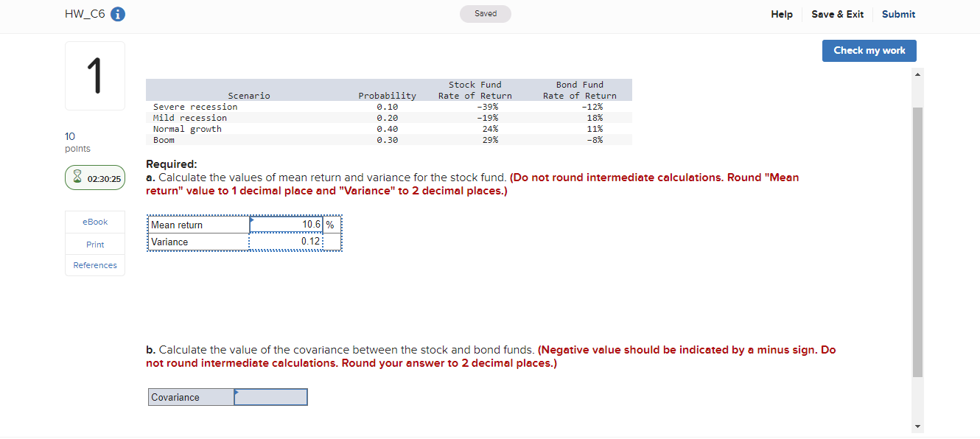Image resolution: width=980 pixels, height=439 pixels.
Task: Click the blue flag marker on Mean return cell
Action: 251,219
